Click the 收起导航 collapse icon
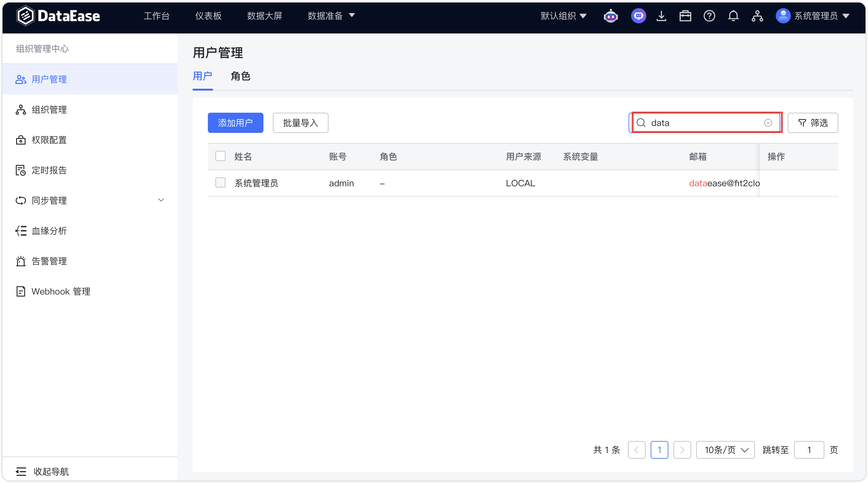The width and height of the screenshot is (868, 483). (x=21, y=472)
